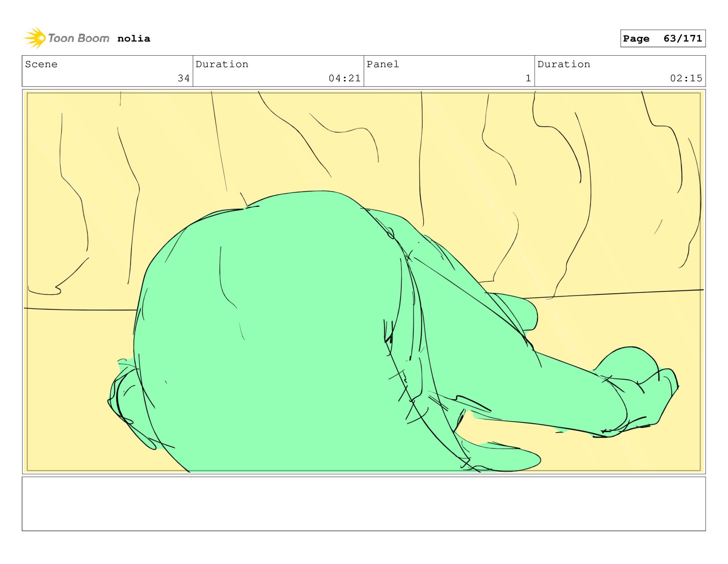728x564 pixels.
Task: Select panel number '1'
Action: coord(528,78)
